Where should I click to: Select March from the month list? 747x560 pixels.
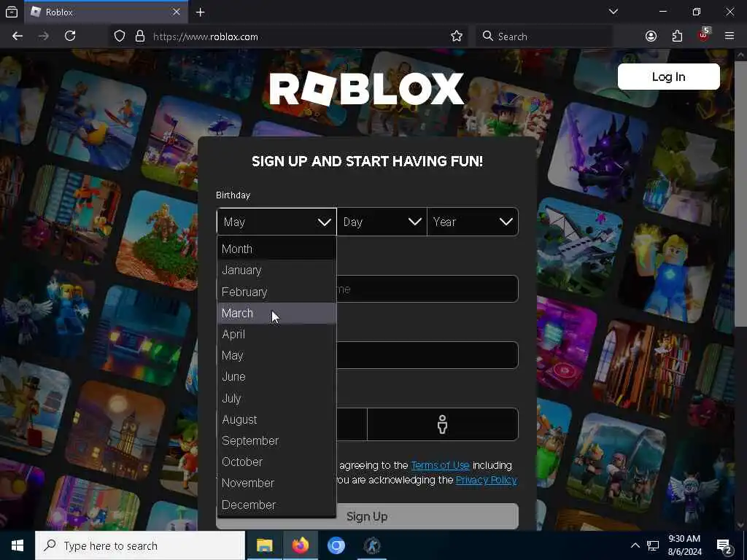click(276, 313)
